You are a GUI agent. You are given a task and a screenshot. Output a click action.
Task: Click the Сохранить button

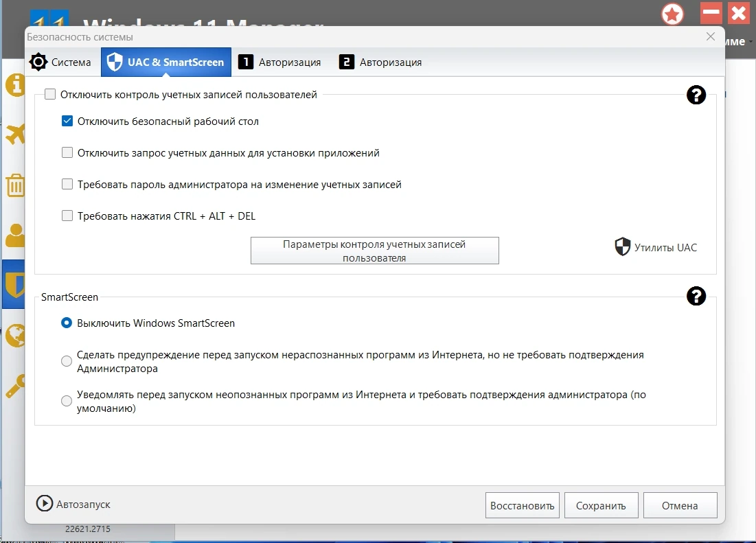[x=602, y=505]
